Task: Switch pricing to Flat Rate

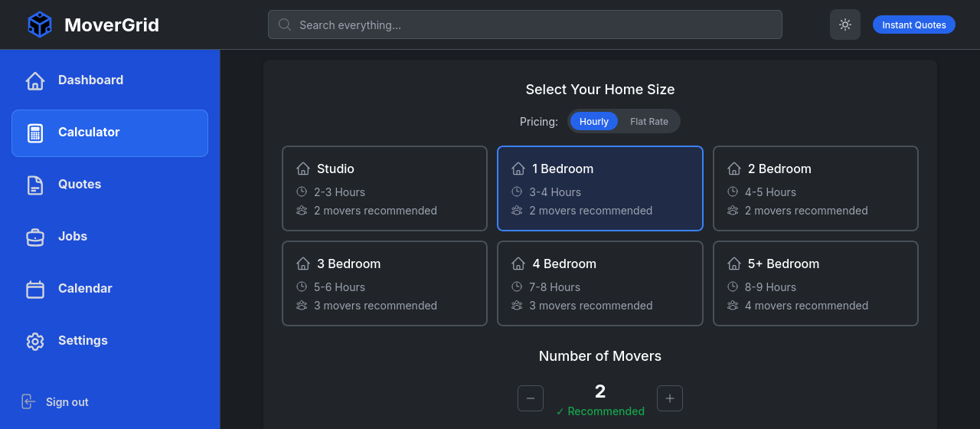Action: click(648, 121)
